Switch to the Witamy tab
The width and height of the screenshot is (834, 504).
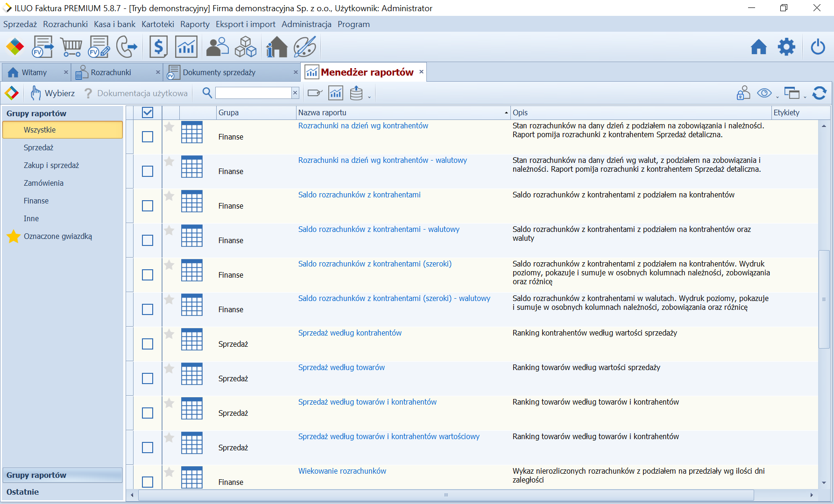(x=36, y=72)
